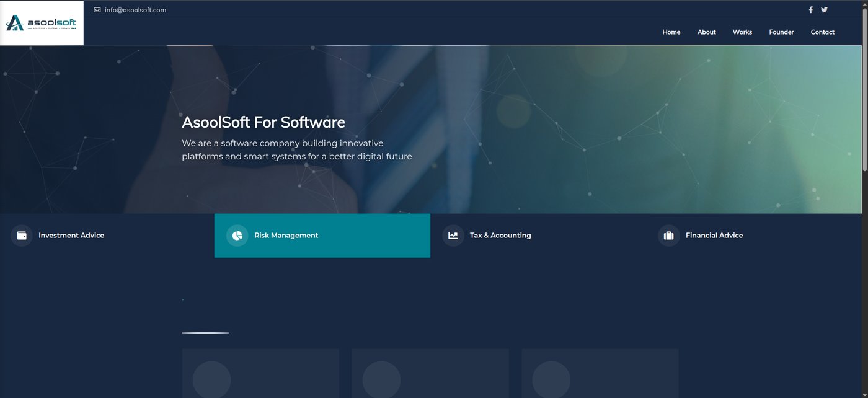This screenshot has width=868, height=398.
Task: Click the Investment Advice wallet icon
Action: click(22, 236)
